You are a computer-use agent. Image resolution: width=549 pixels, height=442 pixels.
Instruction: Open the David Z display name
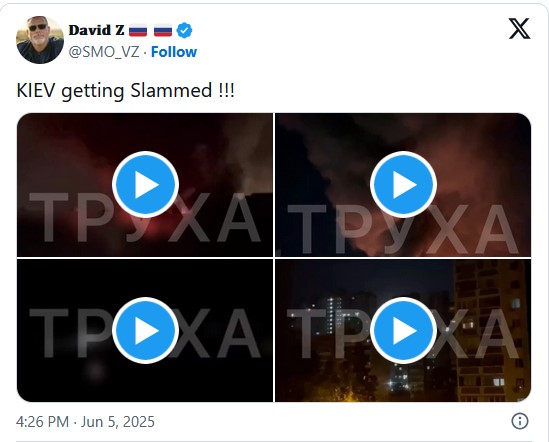pos(97,30)
